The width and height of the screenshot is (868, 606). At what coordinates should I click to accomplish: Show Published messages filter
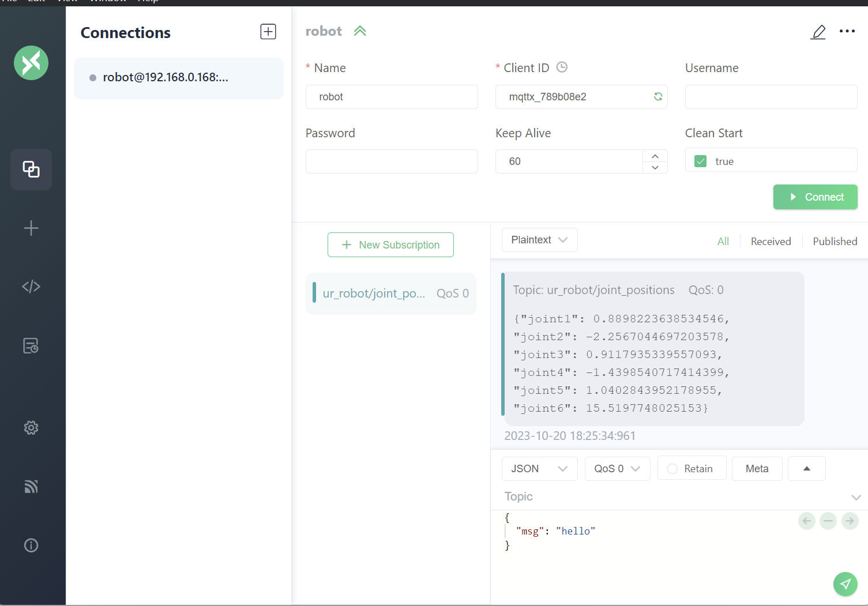[x=835, y=242]
